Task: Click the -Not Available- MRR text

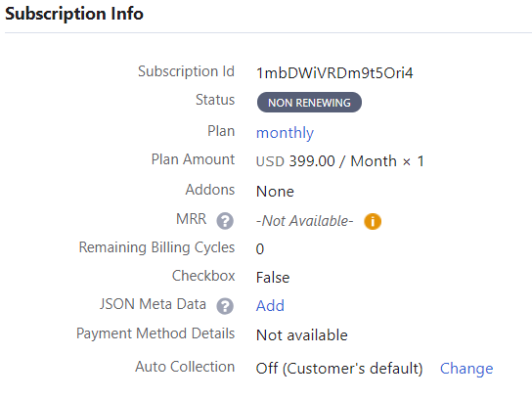Action: tap(305, 221)
